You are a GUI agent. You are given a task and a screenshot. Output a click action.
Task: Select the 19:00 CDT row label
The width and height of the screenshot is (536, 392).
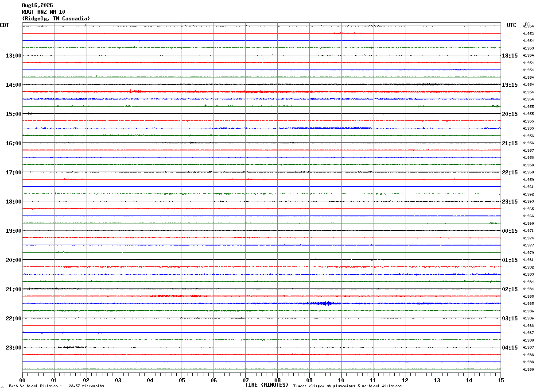[x=13, y=231]
